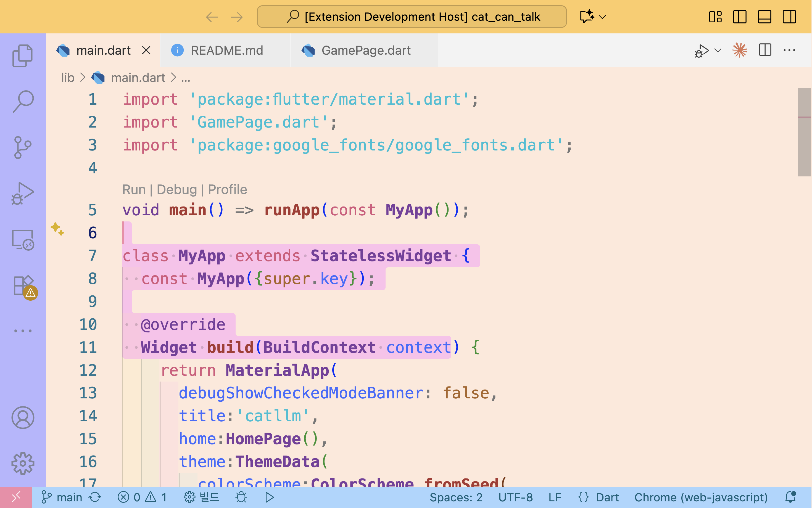Open the Run and Debug view
812x508 pixels.
pyautogui.click(x=23, y=194)
